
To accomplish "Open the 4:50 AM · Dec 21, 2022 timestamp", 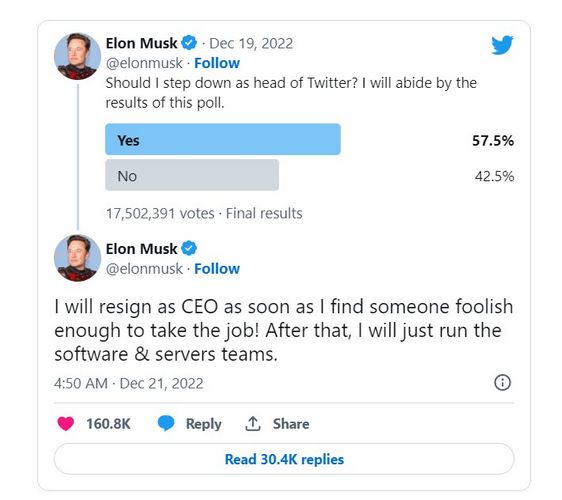I will (x=129, y=384).
